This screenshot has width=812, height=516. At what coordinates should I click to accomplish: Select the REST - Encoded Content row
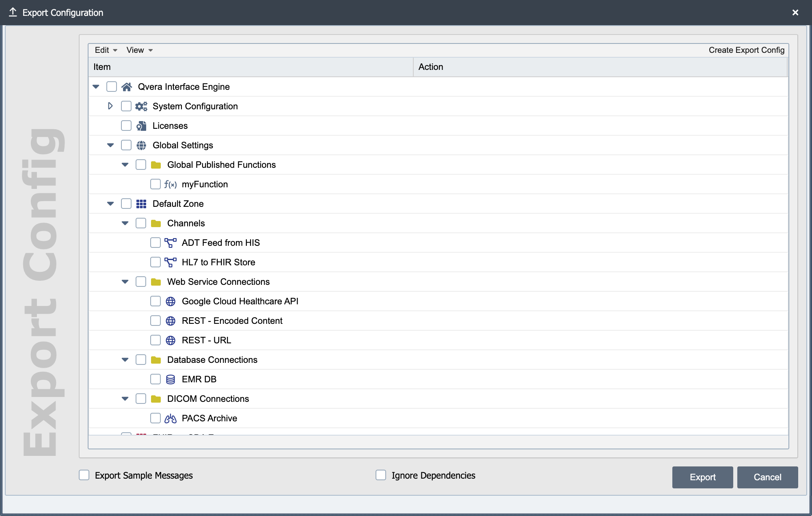tap(438, 321)
